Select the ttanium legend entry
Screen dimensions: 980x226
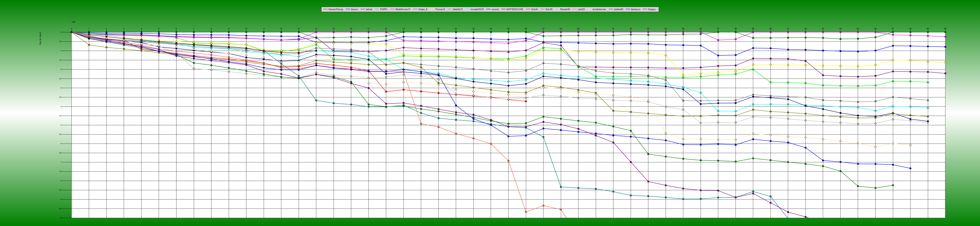click(354, 9)
